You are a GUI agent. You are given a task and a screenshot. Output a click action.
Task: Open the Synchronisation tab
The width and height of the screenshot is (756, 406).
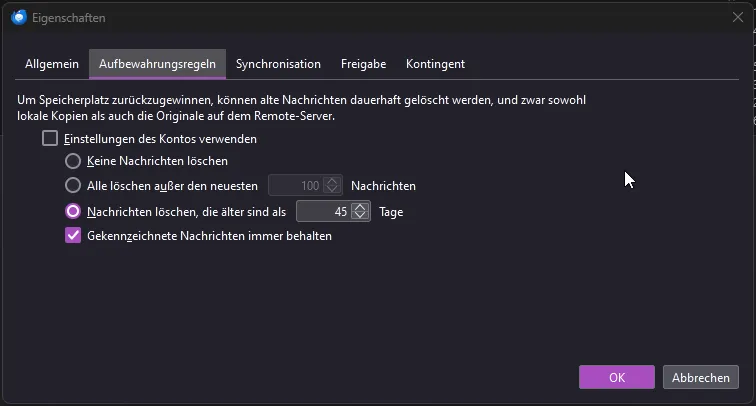click(278, 64)
